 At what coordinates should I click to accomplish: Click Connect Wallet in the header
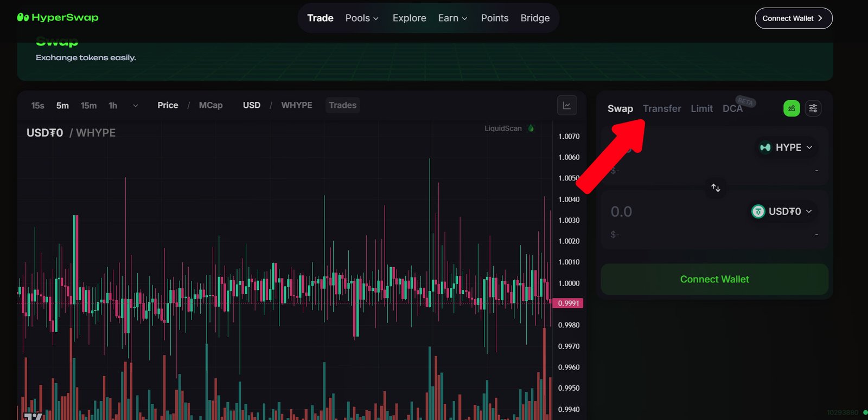point(793,18)
